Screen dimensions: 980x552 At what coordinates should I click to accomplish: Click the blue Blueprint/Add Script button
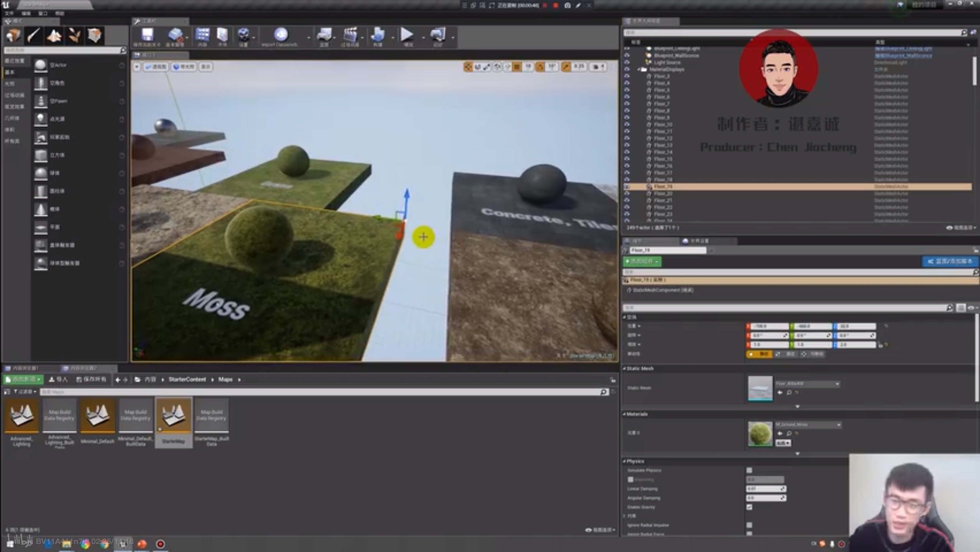pos(950,262)
